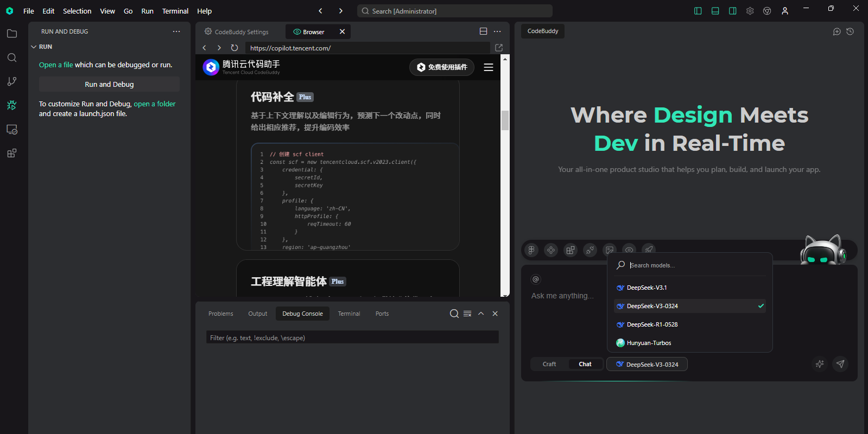Open the Explorer folder icon in activity bar
868x434 pixels.
pos(12,34)
